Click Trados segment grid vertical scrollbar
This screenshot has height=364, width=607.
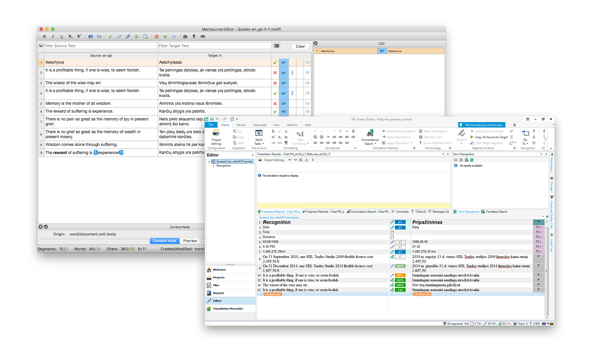(x=547, y=270)
